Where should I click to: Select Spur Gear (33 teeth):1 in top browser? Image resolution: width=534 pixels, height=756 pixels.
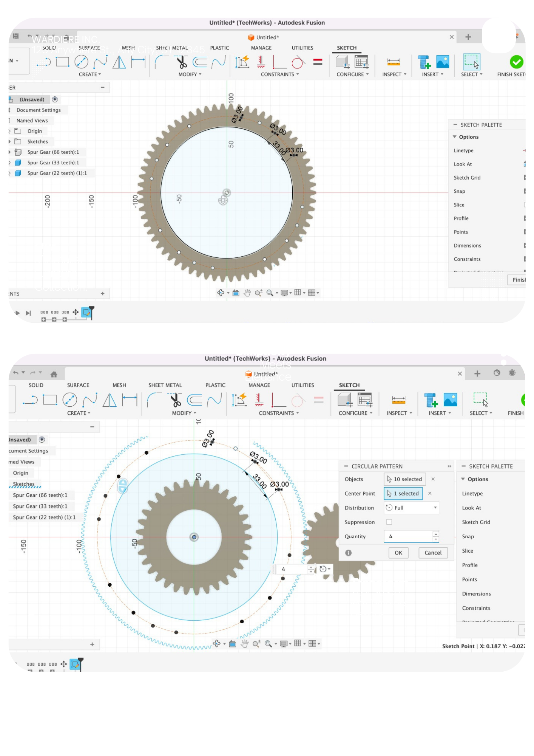(x=53, y=163)
